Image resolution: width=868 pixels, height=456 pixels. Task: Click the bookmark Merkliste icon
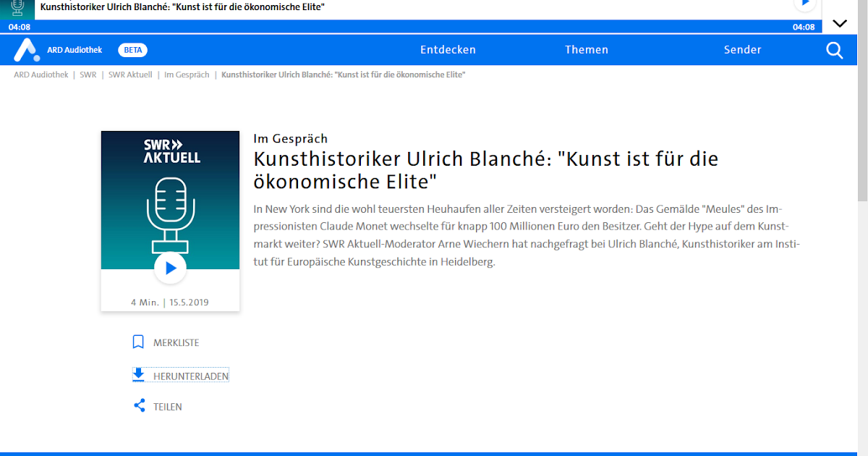138,342
